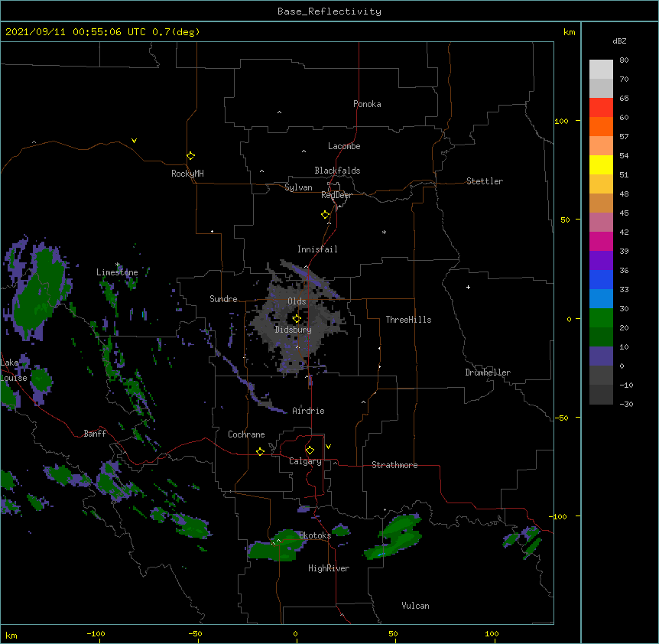Click the Blackfalds city label

coord(337,171)
